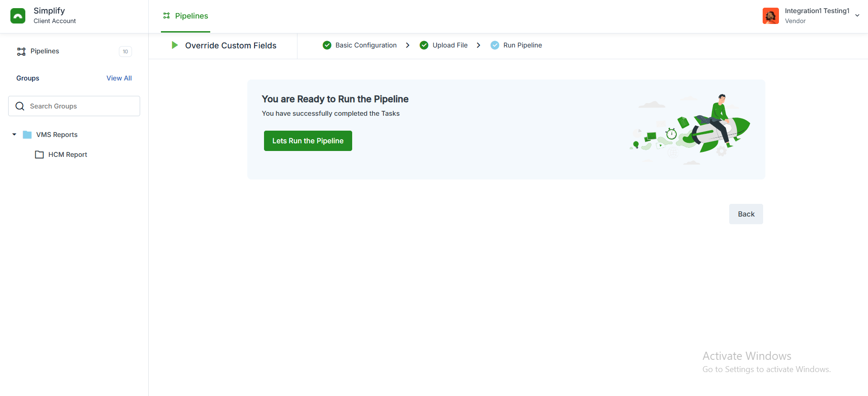Go to the Run Pipeline step
This screenshot has width=868, height=396.
tap(523, 45)
